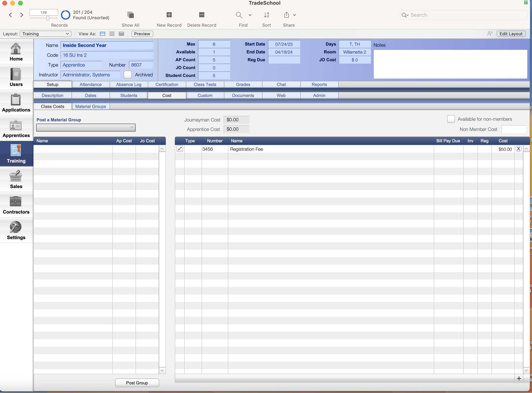Viewport: 532px width, 393px height.
Task: Click the Post Group button
Action: click(x=137, y=383)
